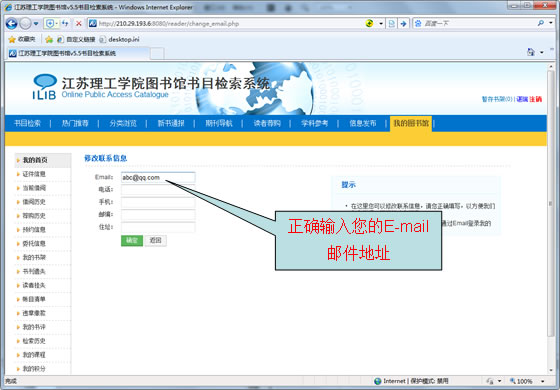The image size is (560, 390).
Task: Click the Email field containing abc@qq.com
Action: click(158, 177)
